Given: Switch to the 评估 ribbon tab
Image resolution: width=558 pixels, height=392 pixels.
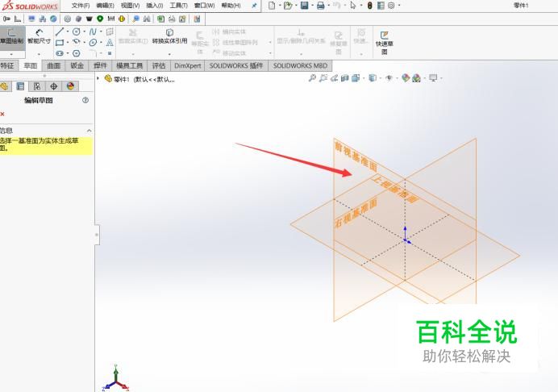Looking at the screenshot, I should (159, 66).
